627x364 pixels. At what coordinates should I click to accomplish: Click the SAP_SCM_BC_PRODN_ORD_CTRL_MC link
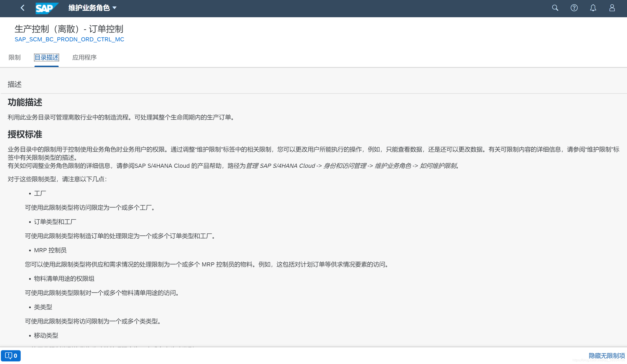pos(69,39)
